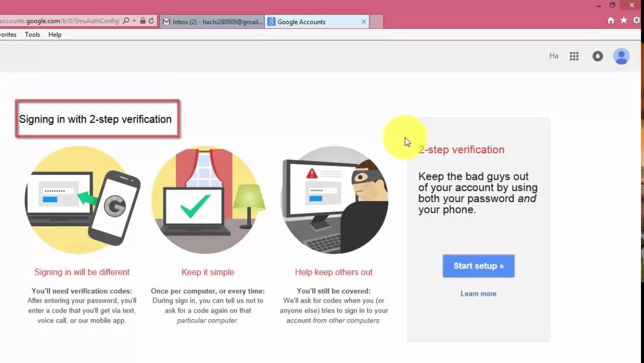This screenshot has height=363, width=644.
Task: Click the masked burglar illustration
Action: 335,200
